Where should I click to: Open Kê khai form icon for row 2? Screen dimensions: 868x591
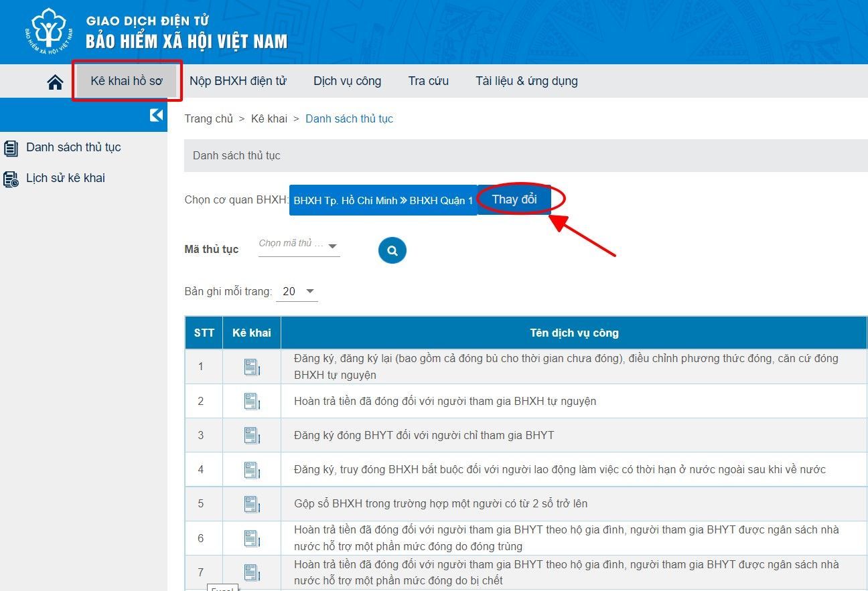[251, 401]
